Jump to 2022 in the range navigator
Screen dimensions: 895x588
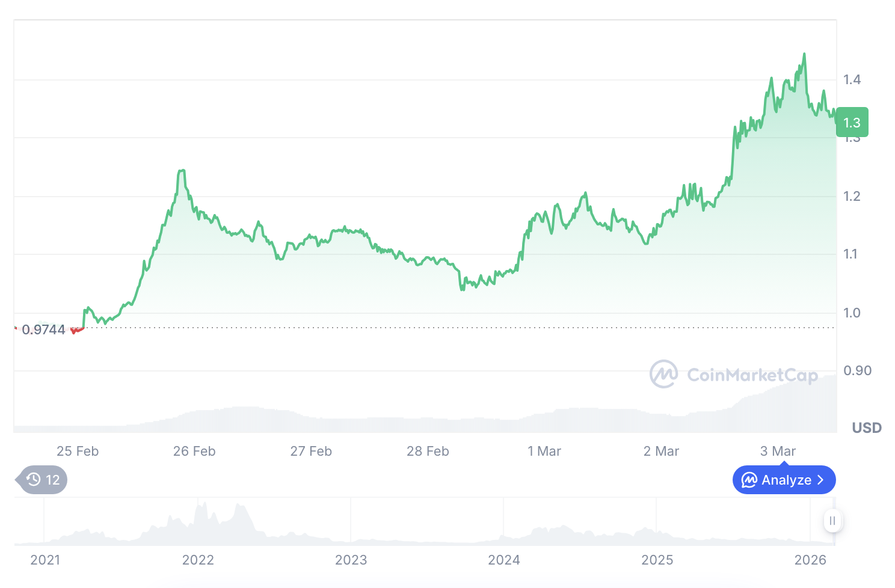(198, 560)
